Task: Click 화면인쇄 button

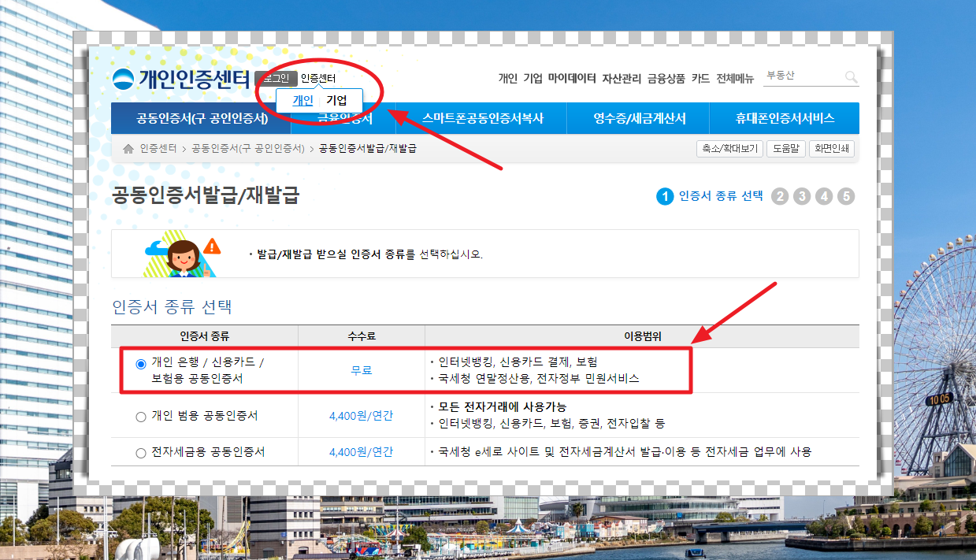Action: click(x=831, y=148)
